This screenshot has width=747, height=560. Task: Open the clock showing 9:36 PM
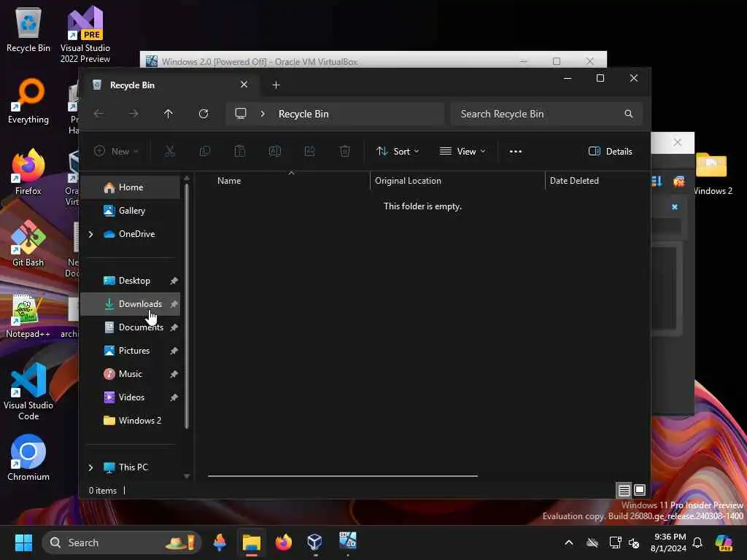tap(669, 542)
